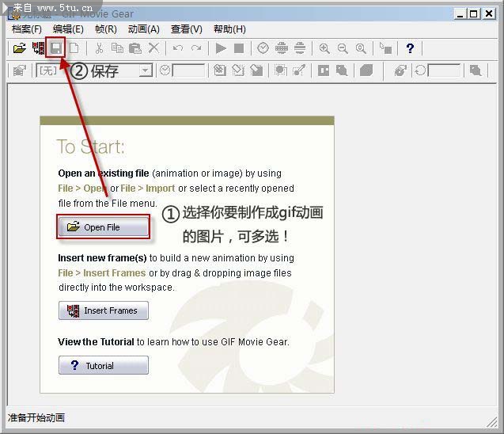Screen dimensions: 504x434
Task: Start animation preview with the Play triangle
Action: 221,48
